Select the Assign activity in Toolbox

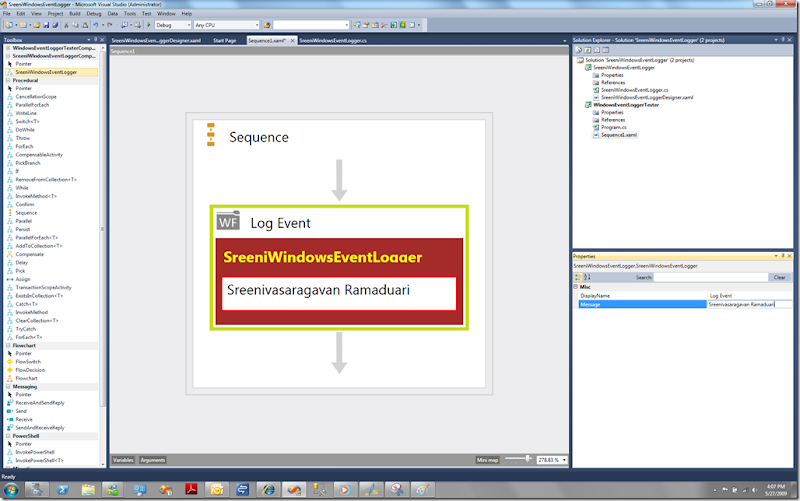pyautogui.click(x=23, y=279)
